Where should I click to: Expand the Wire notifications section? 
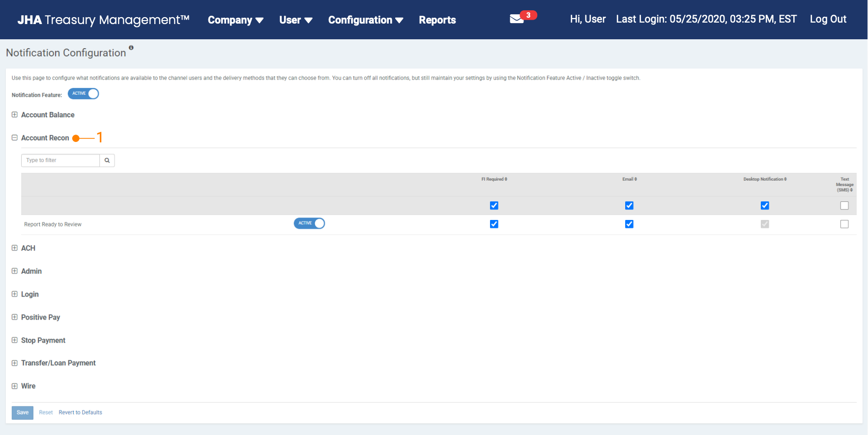click(15, 386)
